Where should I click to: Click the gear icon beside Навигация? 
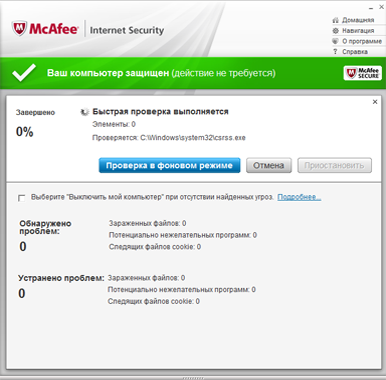pyautogui.click(x=335, y=31)
